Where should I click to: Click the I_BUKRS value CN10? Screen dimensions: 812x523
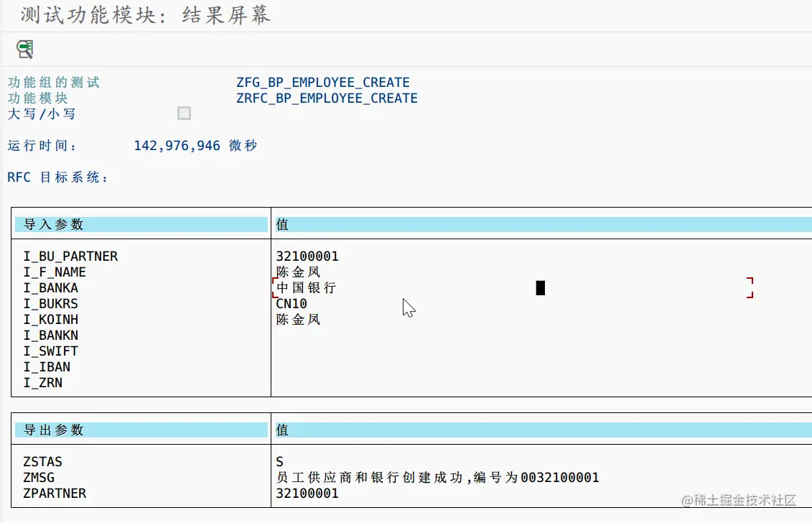(290, 303)
